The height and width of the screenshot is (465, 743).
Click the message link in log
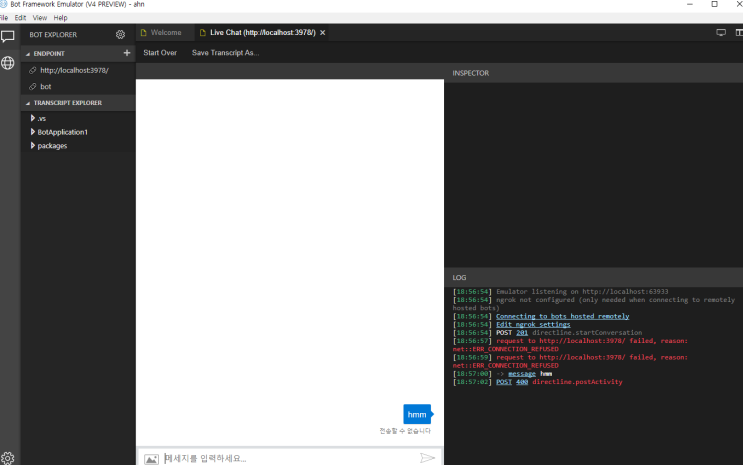pos(522,374)
